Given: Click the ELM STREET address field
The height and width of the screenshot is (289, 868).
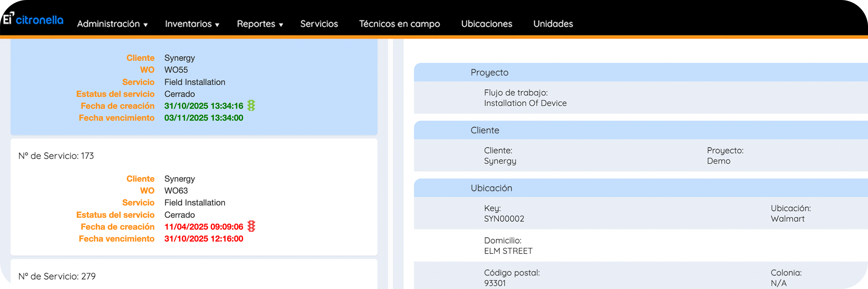Looking at the screenshot, I should [x=508, y=251].
